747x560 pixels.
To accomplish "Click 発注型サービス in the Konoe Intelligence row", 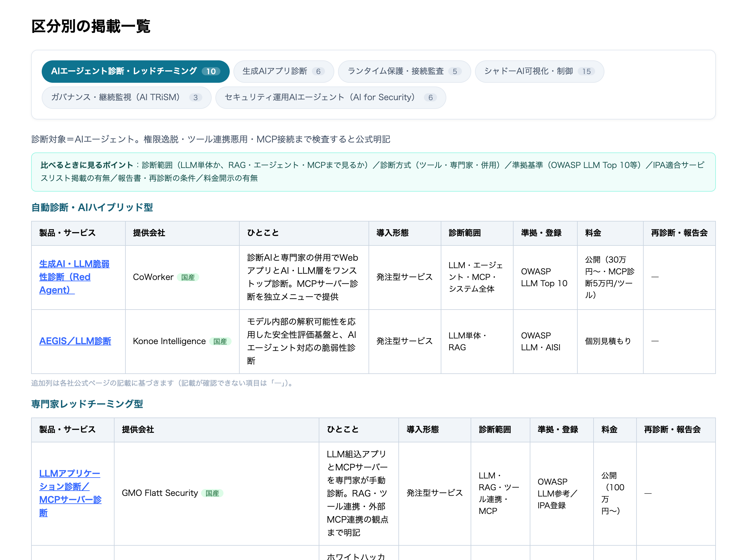I will tap(405, 341).
